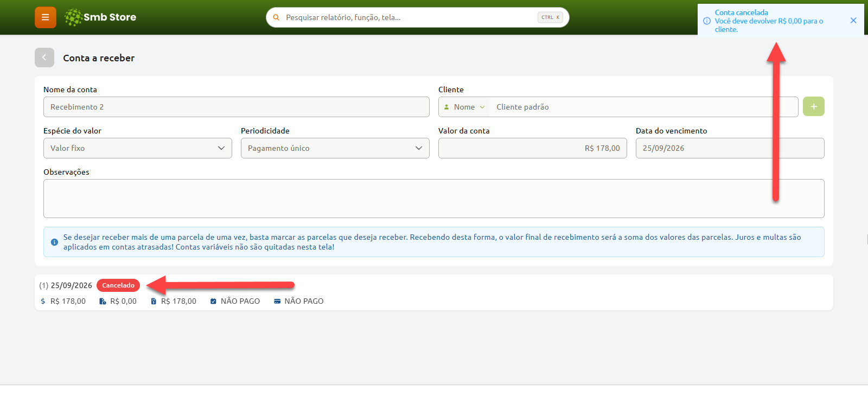Click the document icon beside R$ 0,00

(x=103, y=301)
